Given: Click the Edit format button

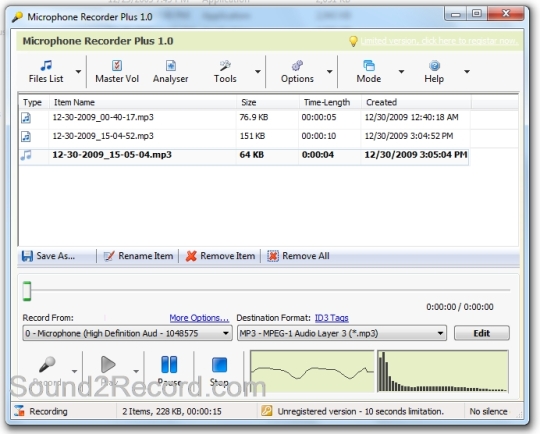Looking at the screenshot, I should click(481, 333).
